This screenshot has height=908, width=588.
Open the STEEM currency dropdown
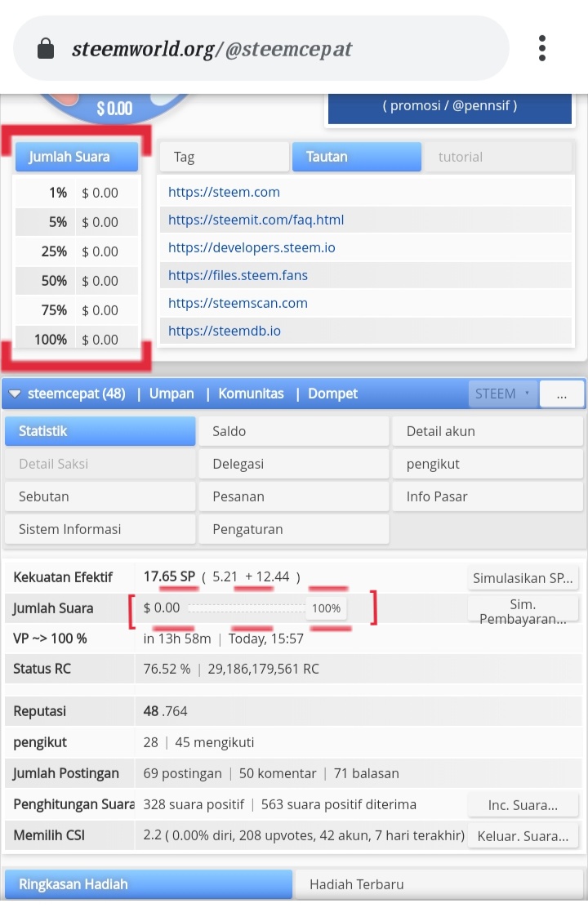click(503, 394)
